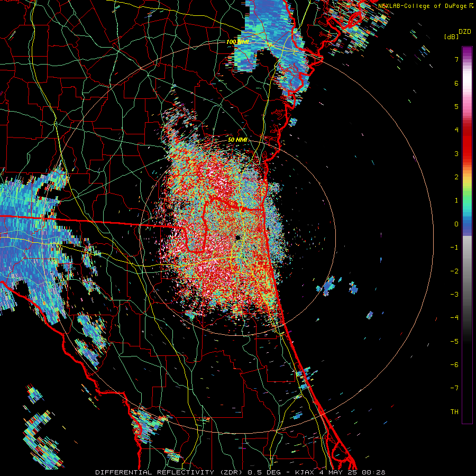This screenshot has height=476, width=476.
Task: Click the TH label on the legend
Action: tap(454, 412)
